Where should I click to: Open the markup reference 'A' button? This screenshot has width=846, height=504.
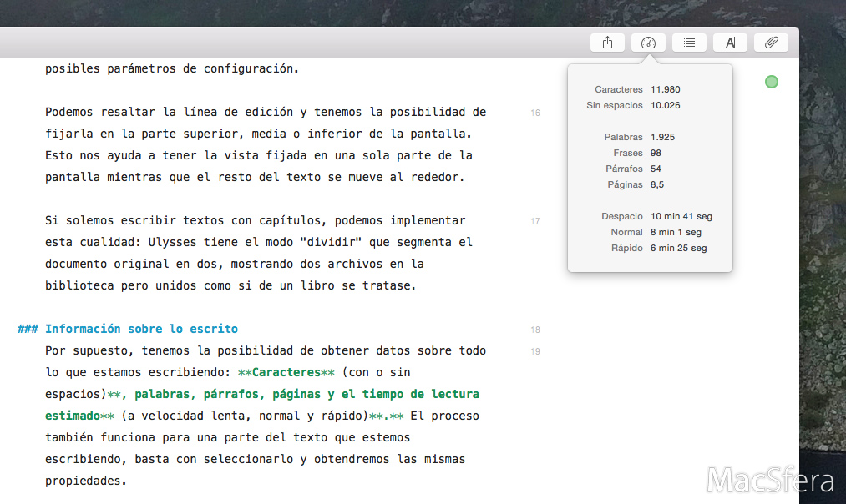pyautogui.click(x=730, y=43)
